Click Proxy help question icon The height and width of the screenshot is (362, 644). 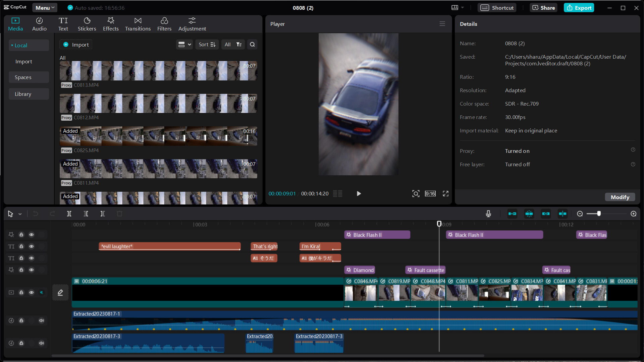click(x=633, y=150)
